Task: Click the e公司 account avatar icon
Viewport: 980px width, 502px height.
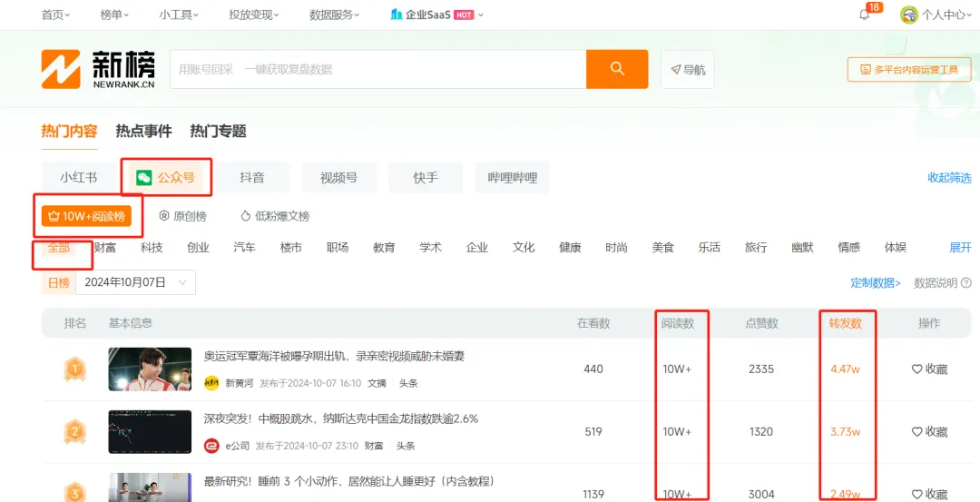Action: (211, 446)
